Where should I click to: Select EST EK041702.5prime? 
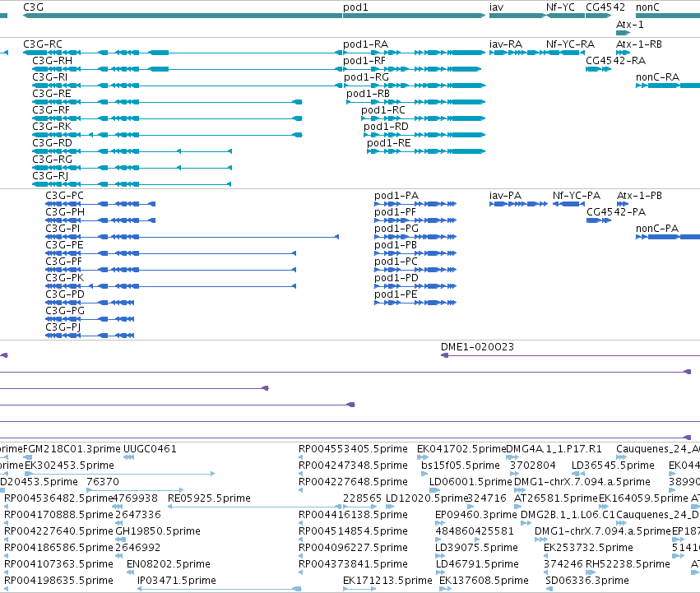tap(461, 449)
